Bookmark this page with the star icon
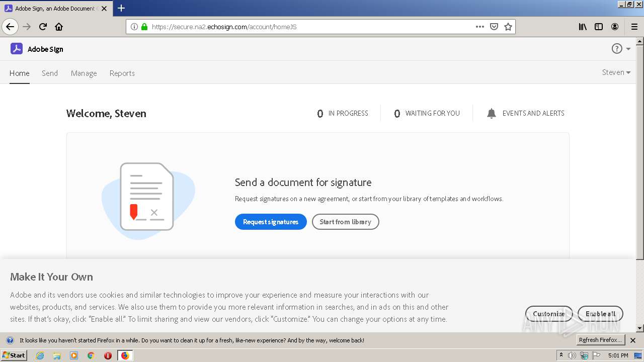The height and width of the screenshot is (362, 644). [x=508, y=27]
